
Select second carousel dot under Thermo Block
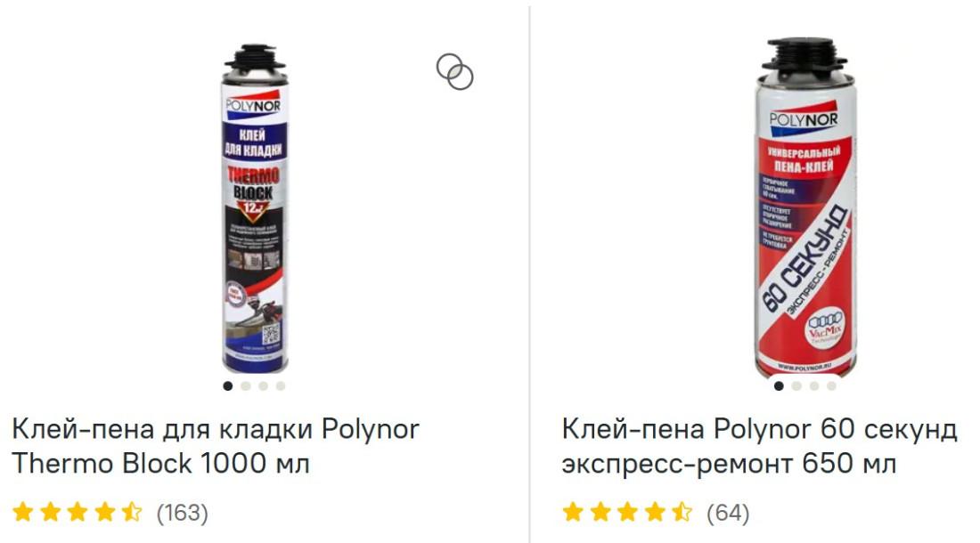pyautogui.click(x=246, y=385)
